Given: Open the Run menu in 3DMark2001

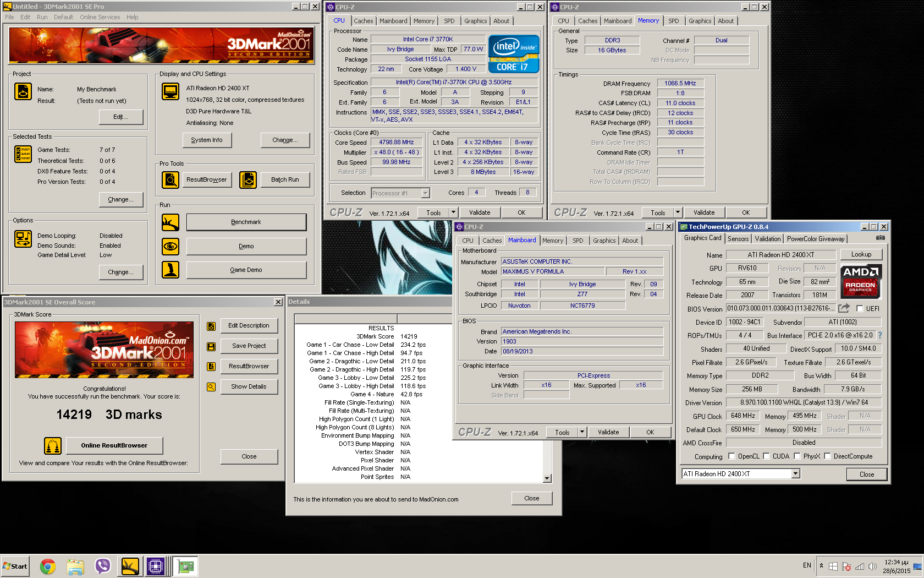Looking at the screenshot, I should point(42,17).
